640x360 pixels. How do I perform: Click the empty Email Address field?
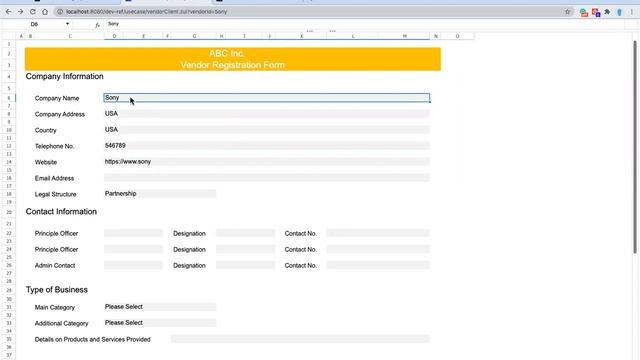(x=267, y=178)
